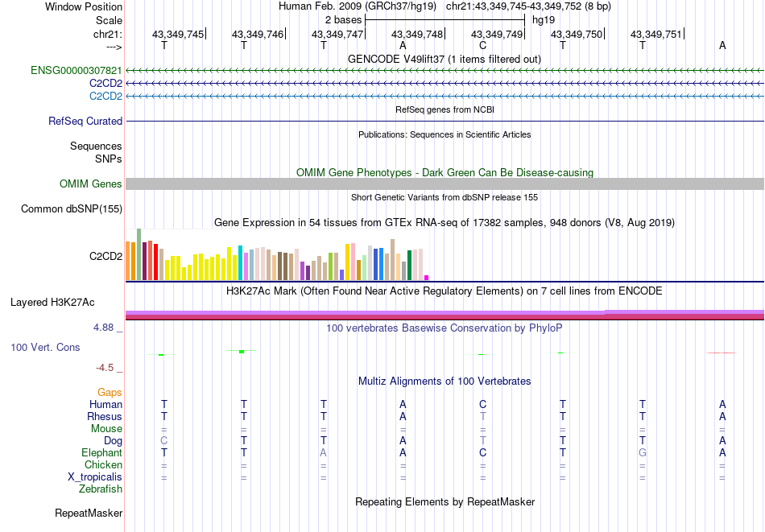Click the black C2CD2 GTEx expression label

pos(105,256)
